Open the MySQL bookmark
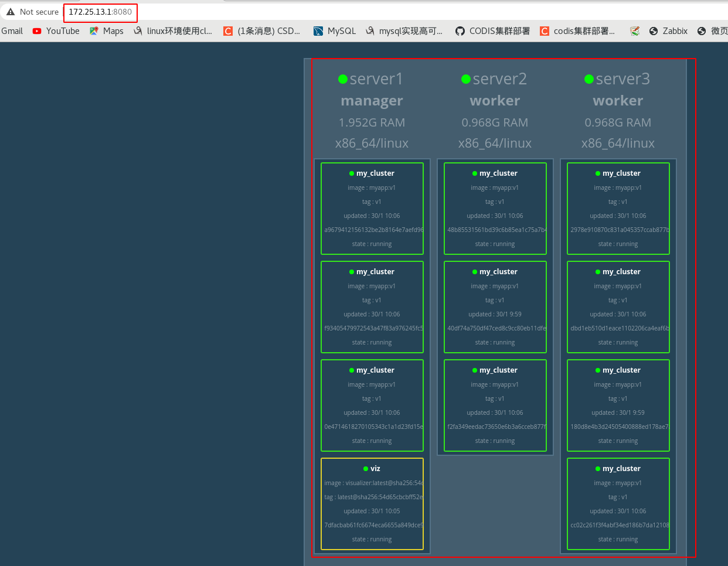This screenshot has height=566, width=728. click(x=335, y=31)
